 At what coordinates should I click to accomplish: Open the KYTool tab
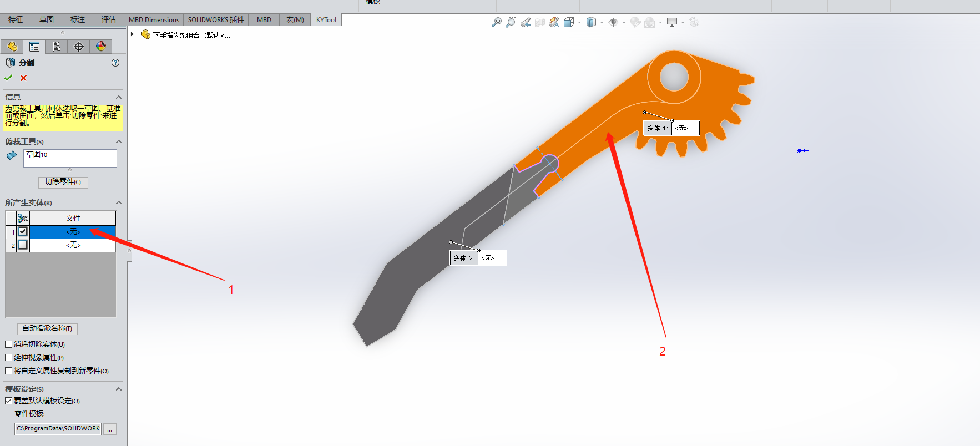coord(326,19)
